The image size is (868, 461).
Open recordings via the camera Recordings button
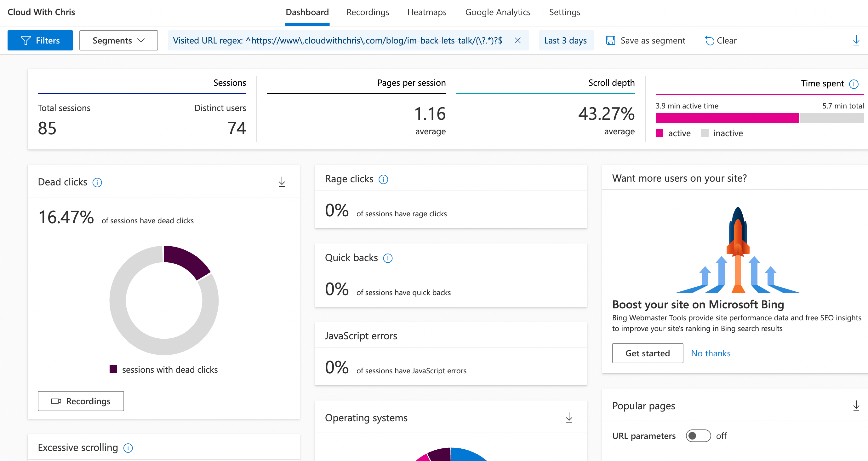point(81,401)
